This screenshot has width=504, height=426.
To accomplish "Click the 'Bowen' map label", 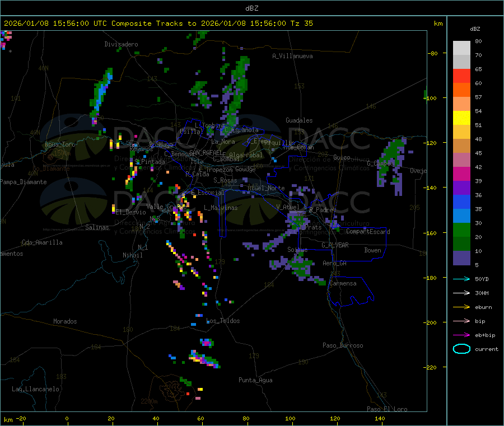I will coord(373,250).
